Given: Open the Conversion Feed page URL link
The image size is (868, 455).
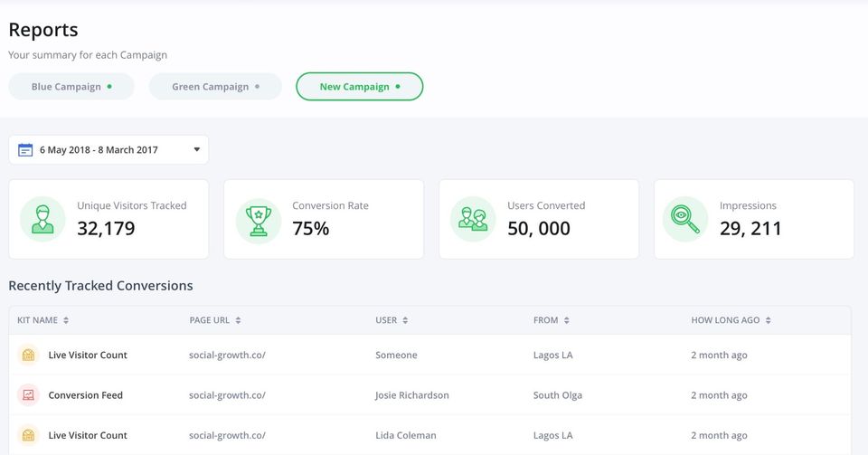Looking at the screenshot, I should click(227, 395).
